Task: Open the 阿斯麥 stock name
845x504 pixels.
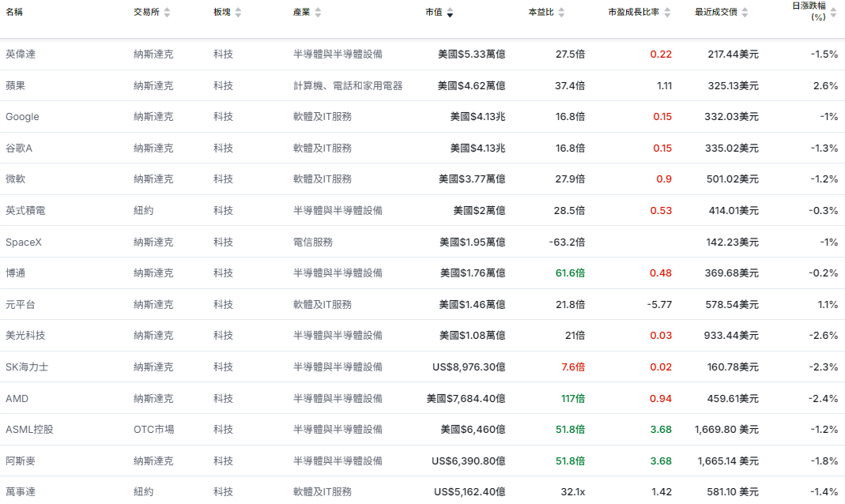Action: coord(21,461)
